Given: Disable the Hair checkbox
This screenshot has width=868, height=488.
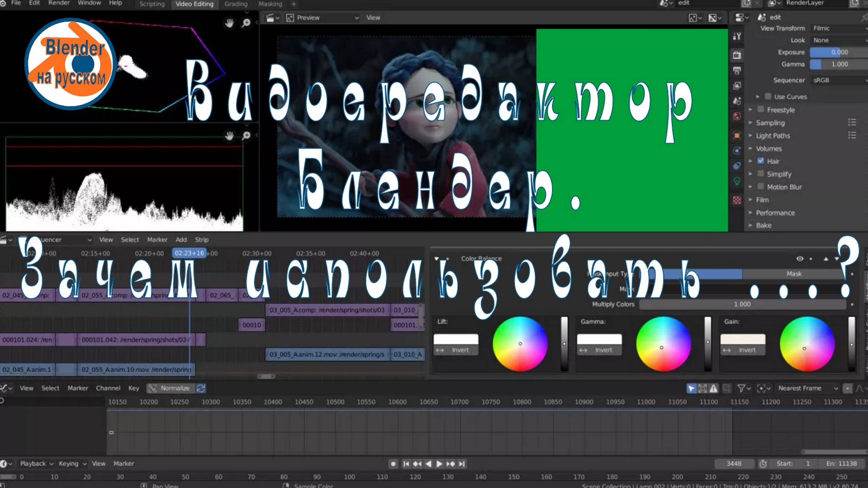Looking at the screenshot, I should pyautogui.click(x=761, y=161).
